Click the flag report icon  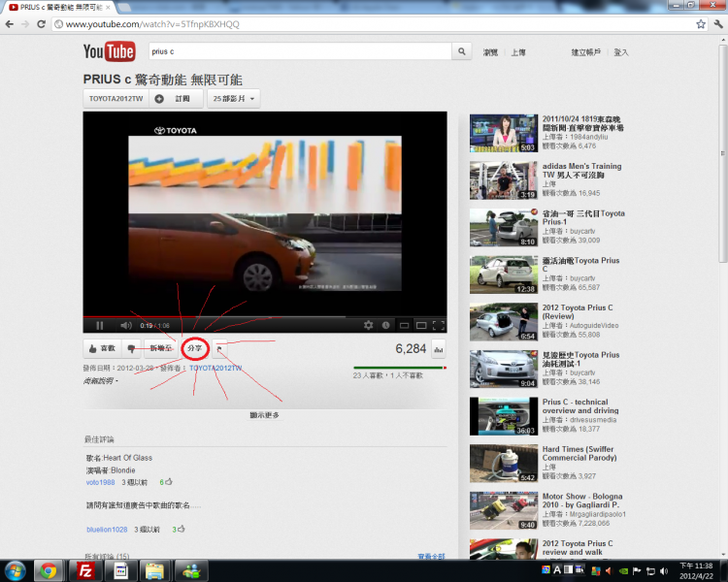click(x=219, y=348)
